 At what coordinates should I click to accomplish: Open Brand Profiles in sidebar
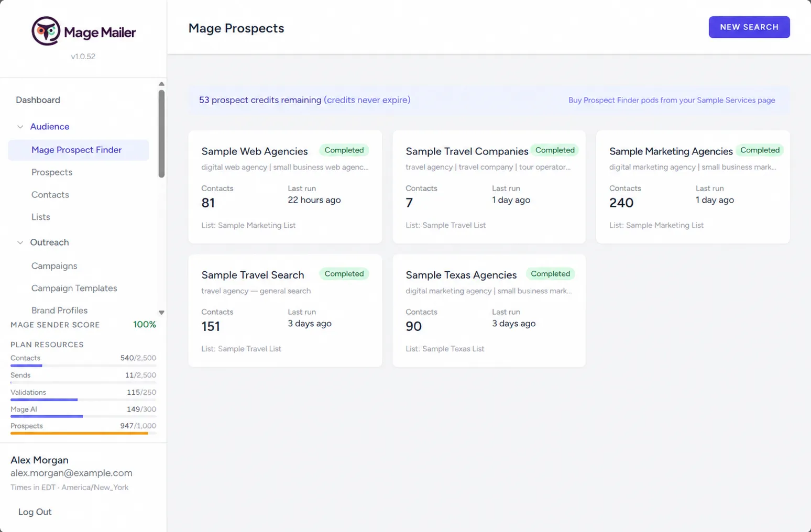pyautogui.click(x=60, y=311)
